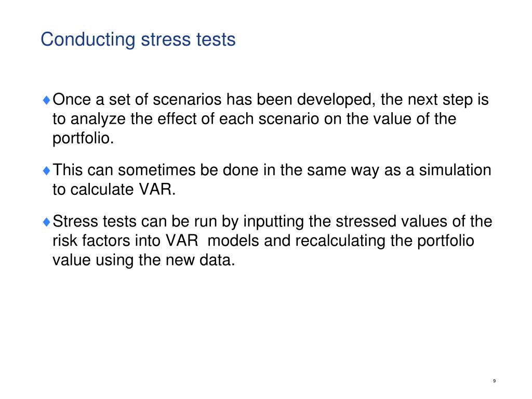
Task: Click the slide number 9 in the corner
Action: pos(495,381)
